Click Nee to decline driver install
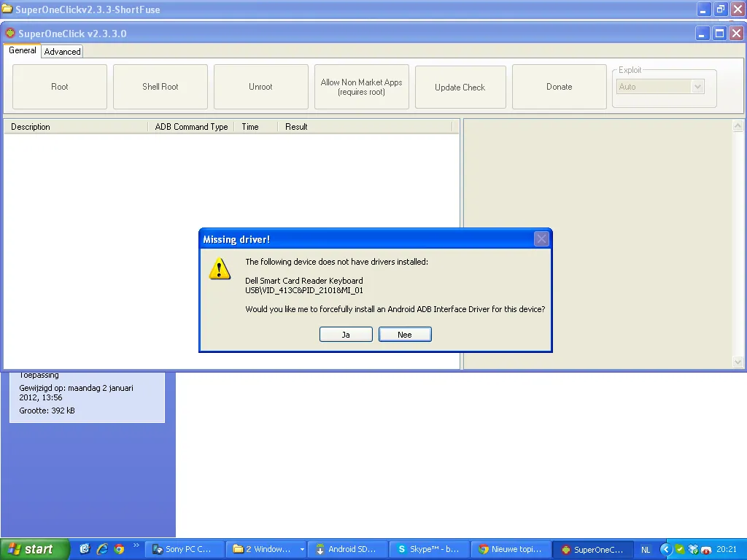This screenshot has height=560, width=747. [405, 335]
